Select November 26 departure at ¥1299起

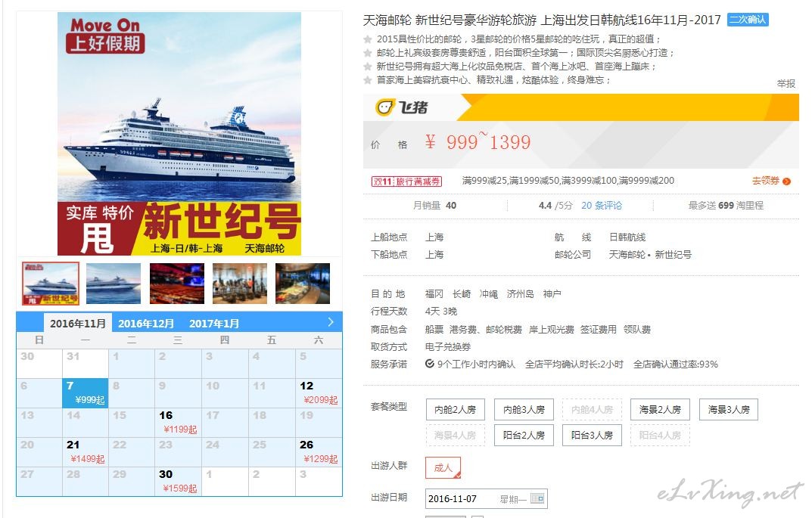point(319,451)
